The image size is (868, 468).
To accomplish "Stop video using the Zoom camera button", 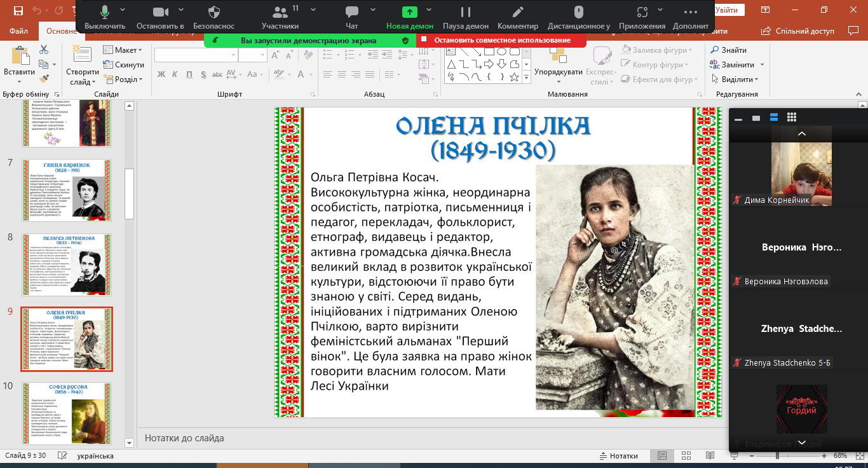I will [161, 13].
